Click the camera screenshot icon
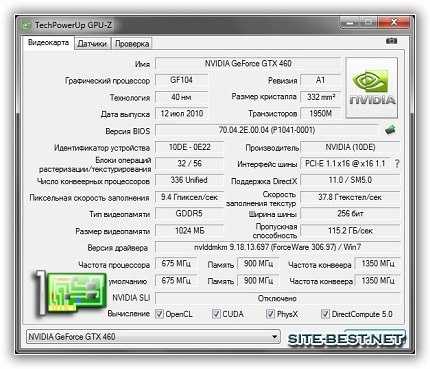The image size is (430, 369). (x=391, y=41)
